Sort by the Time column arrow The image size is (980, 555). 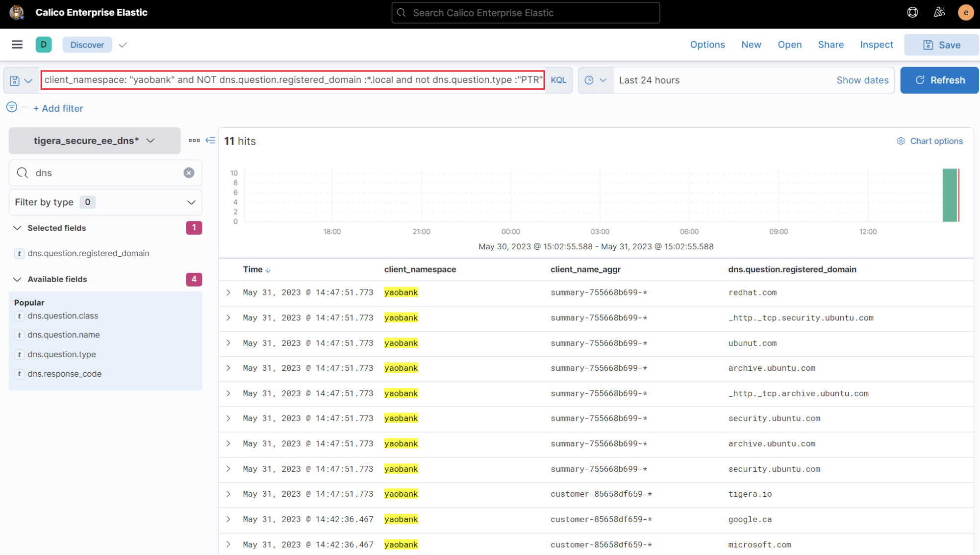pos(268,270)
